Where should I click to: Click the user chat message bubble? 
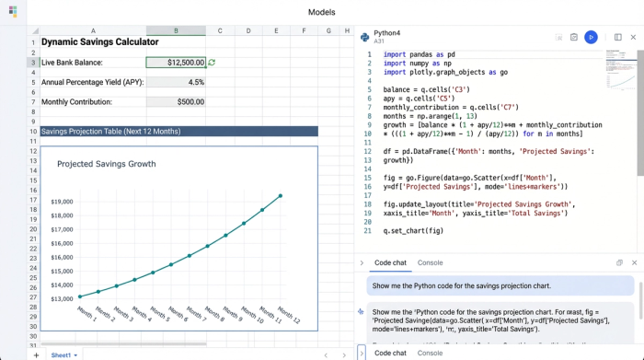pos(500,286)
